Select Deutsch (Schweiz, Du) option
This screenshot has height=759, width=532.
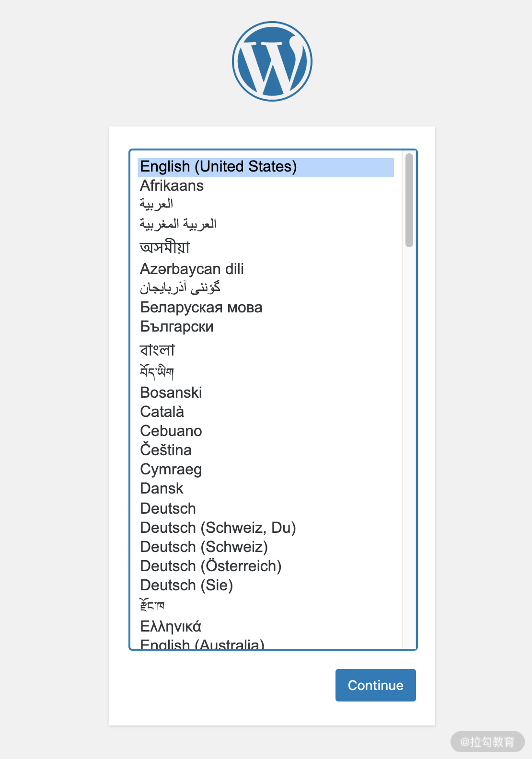pos(218,528)
